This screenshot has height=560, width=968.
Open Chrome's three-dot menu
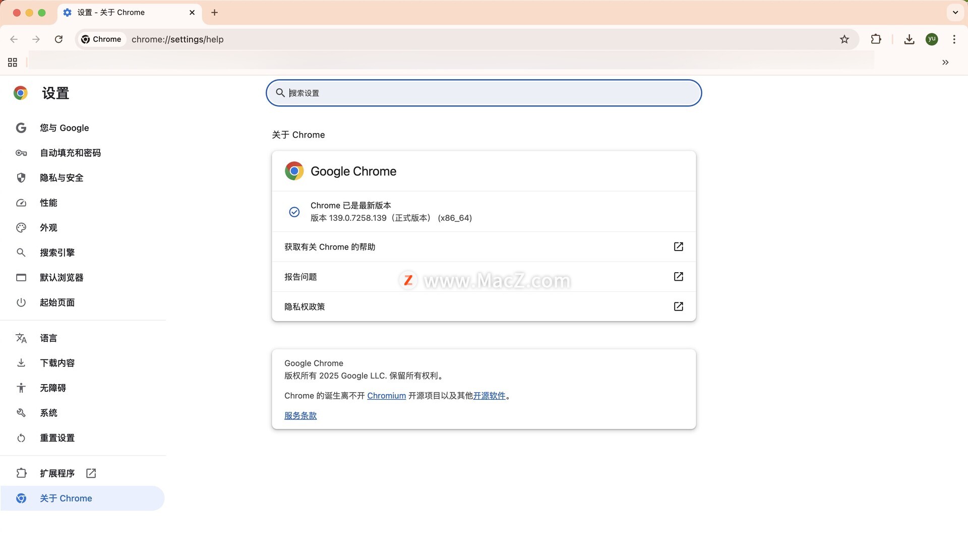(x=954, y=39)
